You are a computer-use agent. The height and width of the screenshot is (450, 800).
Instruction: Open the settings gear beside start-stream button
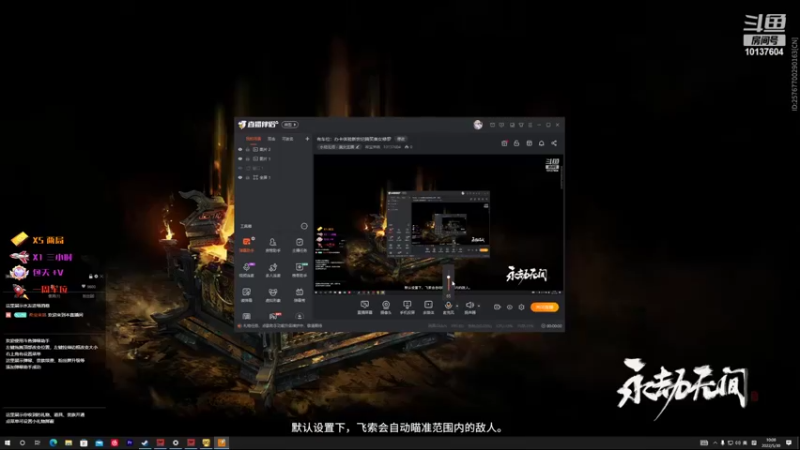521,307
